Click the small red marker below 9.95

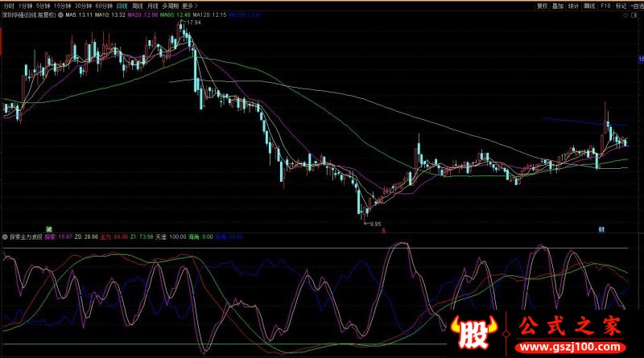pyautogui.click(x=384, y=230)
